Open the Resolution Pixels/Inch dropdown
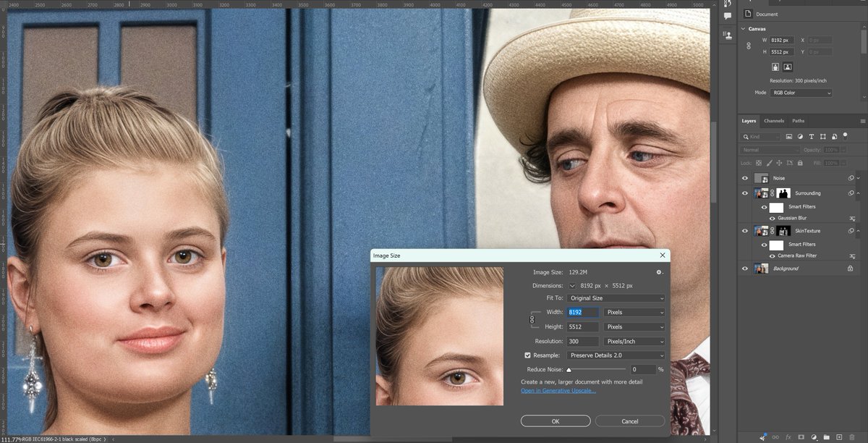 click(634, 342)
